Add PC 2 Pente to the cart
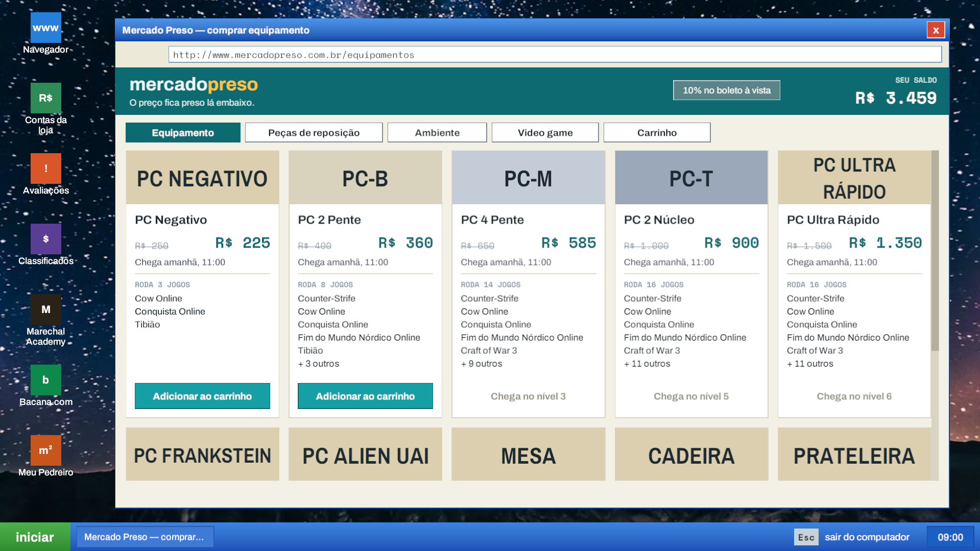The image size is (980, 551). click(365, 396)
